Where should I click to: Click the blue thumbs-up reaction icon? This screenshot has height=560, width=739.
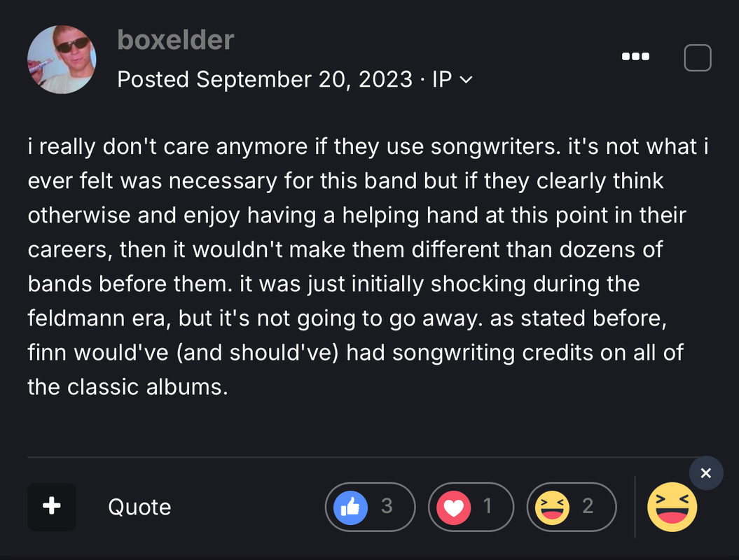pyautogui.click(x=351, y=507)
